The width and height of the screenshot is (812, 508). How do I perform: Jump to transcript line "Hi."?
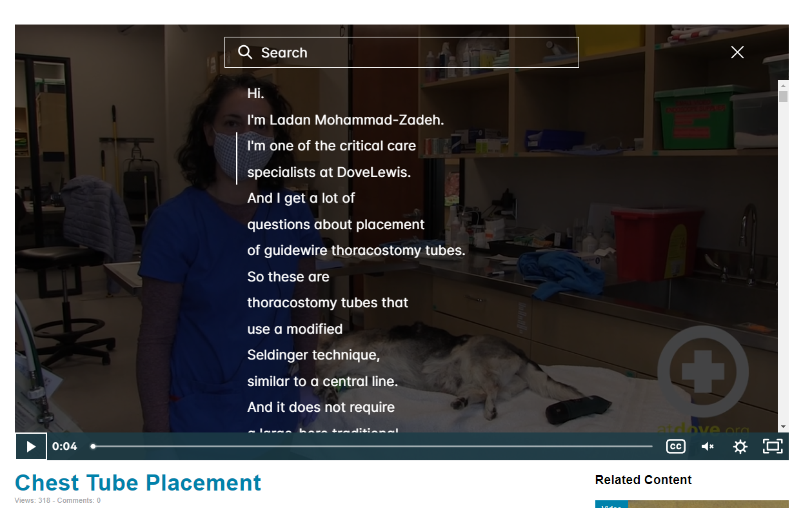point(256,94)
